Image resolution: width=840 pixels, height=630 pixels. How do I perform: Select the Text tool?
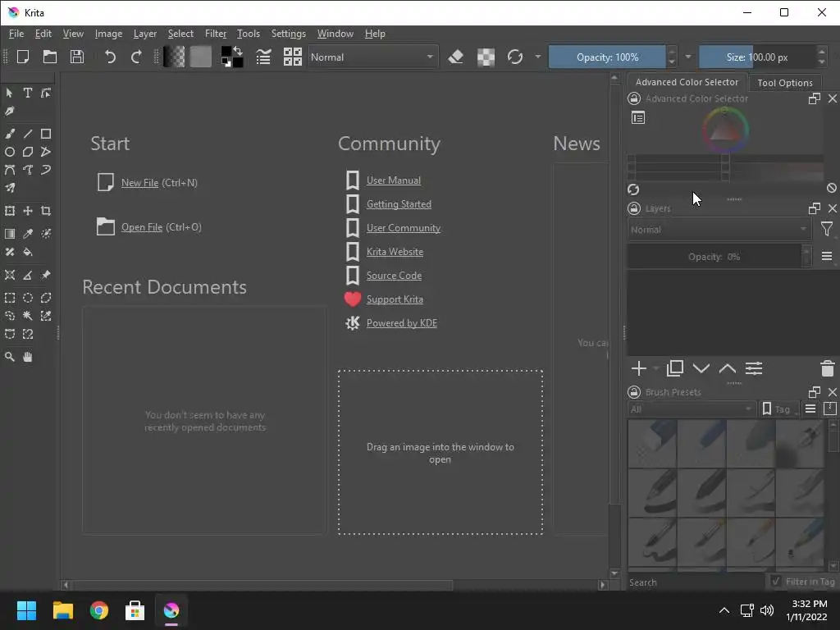(27, 94)
